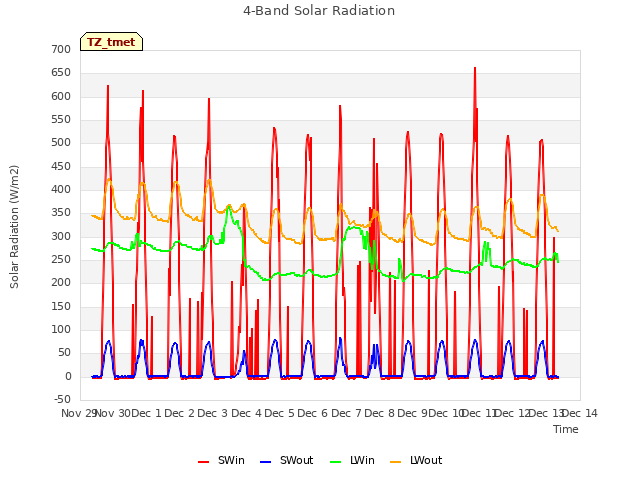640x480 pixels.
Task: Click the Dec 3 x-axis date label
Action: [x=213, y=413]
